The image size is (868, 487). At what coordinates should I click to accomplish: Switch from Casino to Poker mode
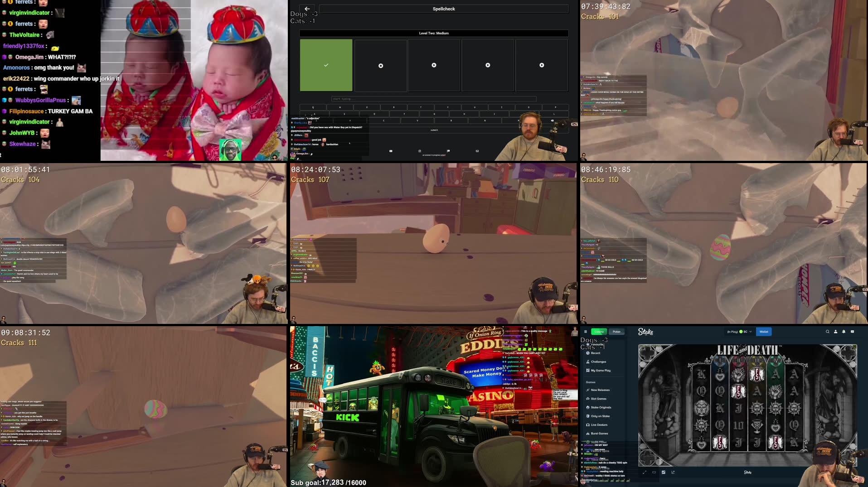[616, 332]
